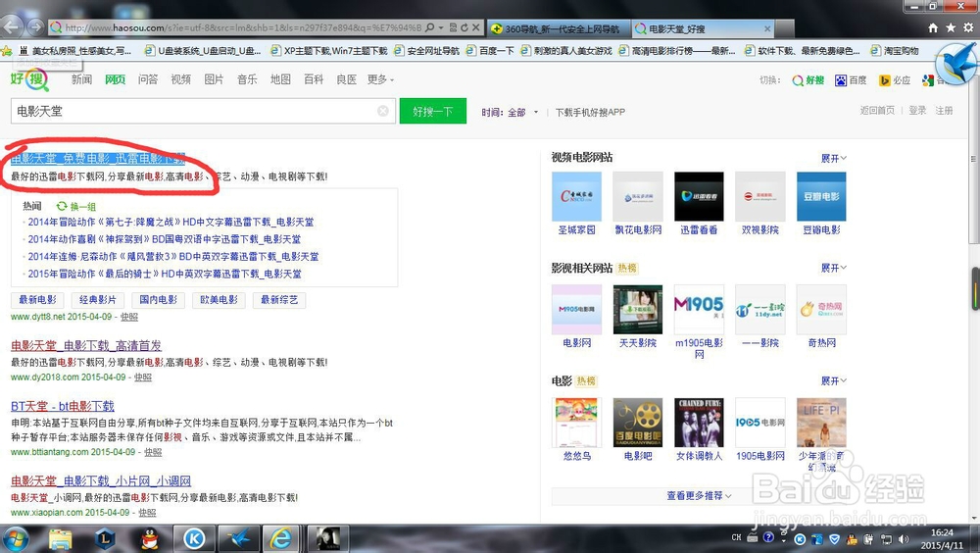
Task: Open the 时间: 全部 dropdown
Action: pyautogui.click(x=510, y=112)
